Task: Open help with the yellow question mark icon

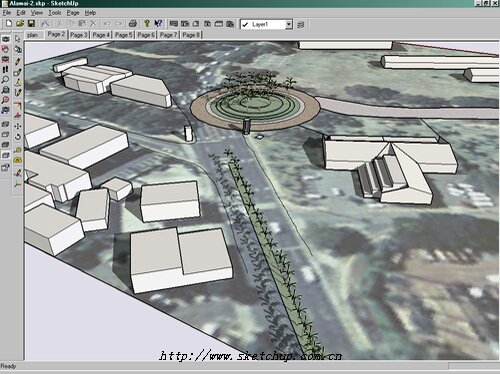Action: pyautogui.click(x=147, y=24)
